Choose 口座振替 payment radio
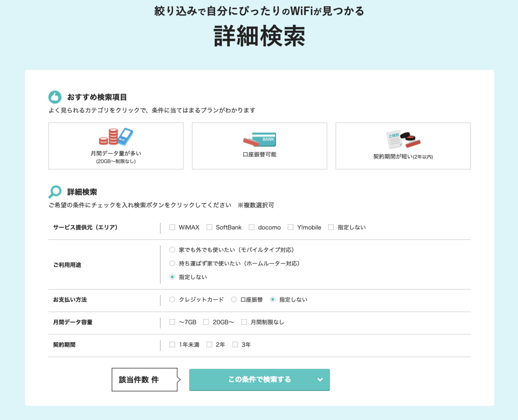This screenshot has height=420, width=518. (x=234, y=300)
